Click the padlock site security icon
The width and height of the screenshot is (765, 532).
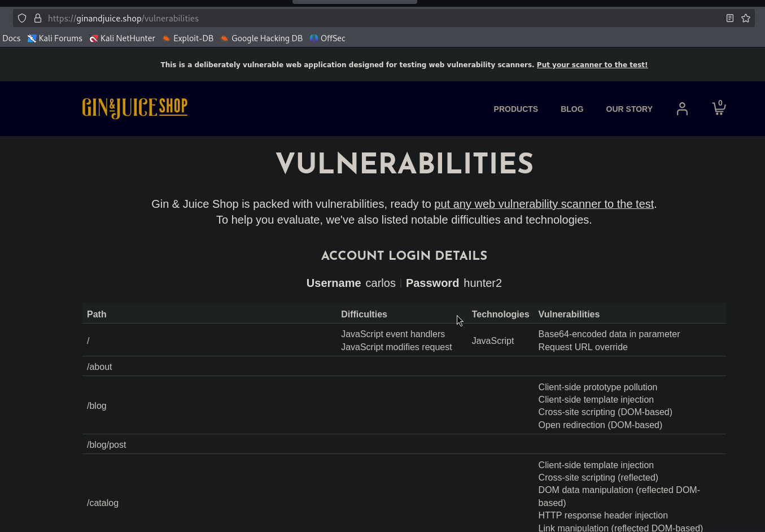pos(38,18)
